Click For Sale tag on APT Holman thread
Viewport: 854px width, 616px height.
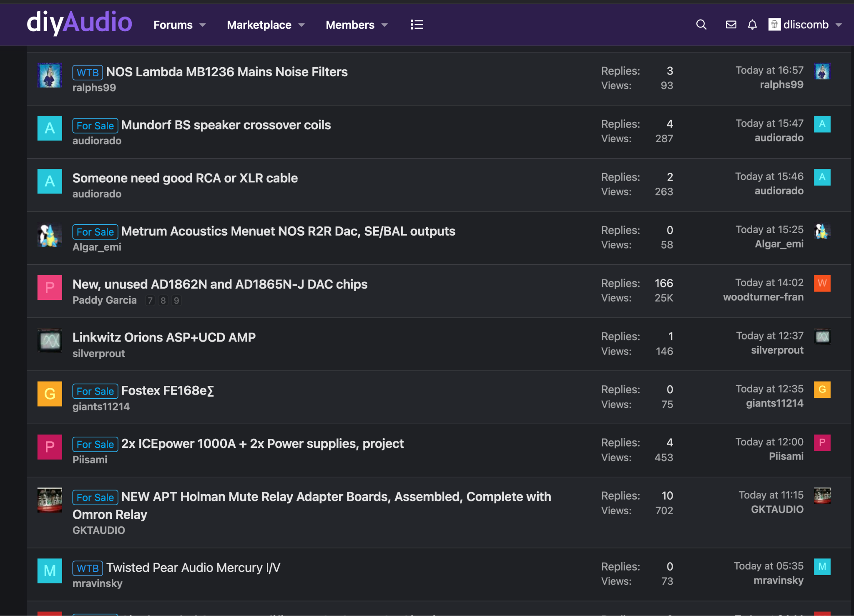pos(95,497)
